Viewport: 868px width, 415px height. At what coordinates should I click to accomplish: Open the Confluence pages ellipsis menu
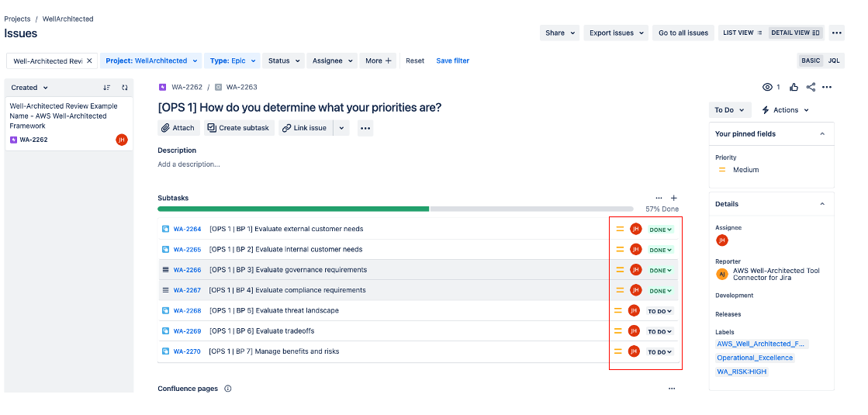pyautogui.click(x=672, y=389)
